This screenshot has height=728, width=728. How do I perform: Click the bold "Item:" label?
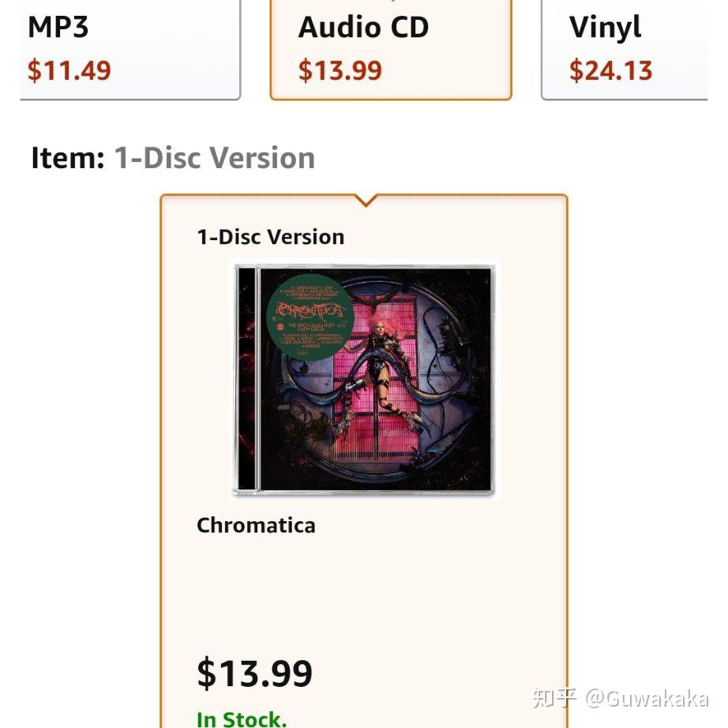click(68, 158)
